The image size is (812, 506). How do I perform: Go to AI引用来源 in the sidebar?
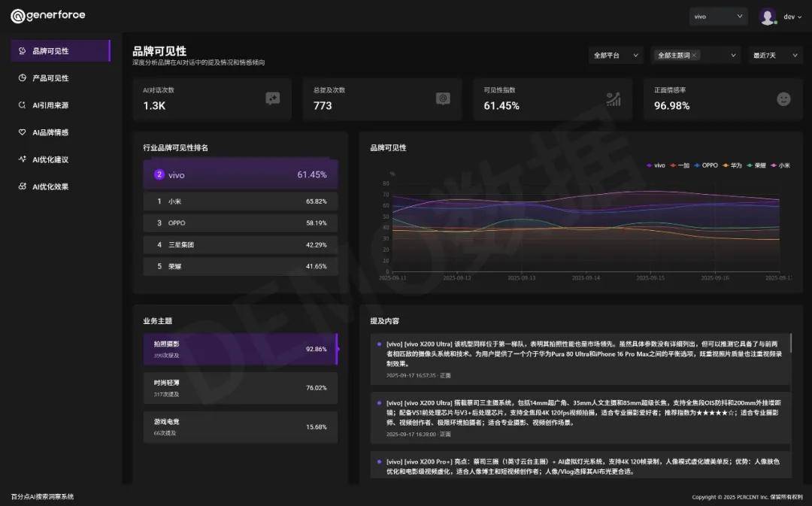point(50,105)
